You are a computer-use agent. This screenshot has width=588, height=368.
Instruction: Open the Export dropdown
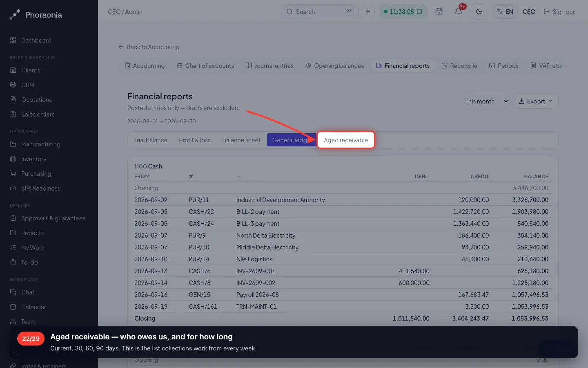535,101
